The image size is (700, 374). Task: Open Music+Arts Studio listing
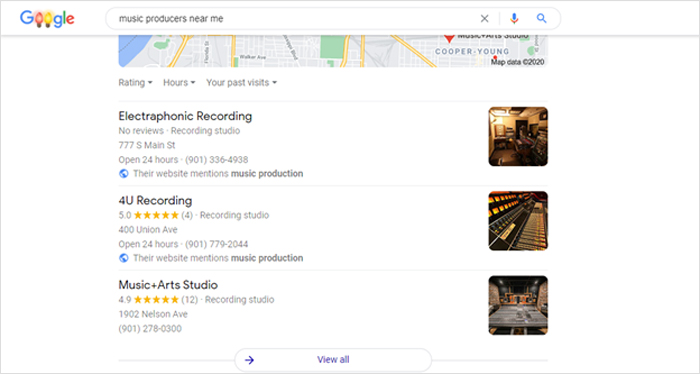[x=168, y=285]
